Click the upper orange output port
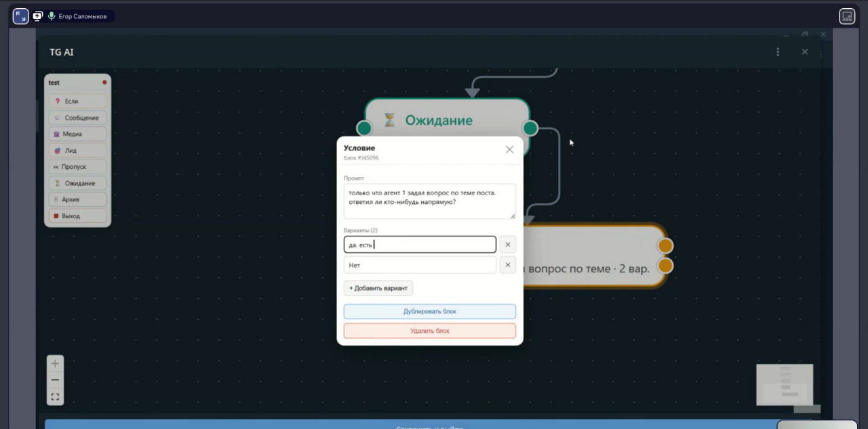This screenshot has width=868, height=429. point(666,245)
